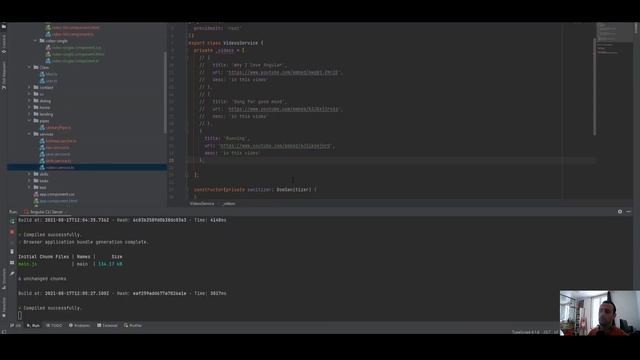Expand the tasks folder
Screen dimensions: 640x360
point(29,180)
